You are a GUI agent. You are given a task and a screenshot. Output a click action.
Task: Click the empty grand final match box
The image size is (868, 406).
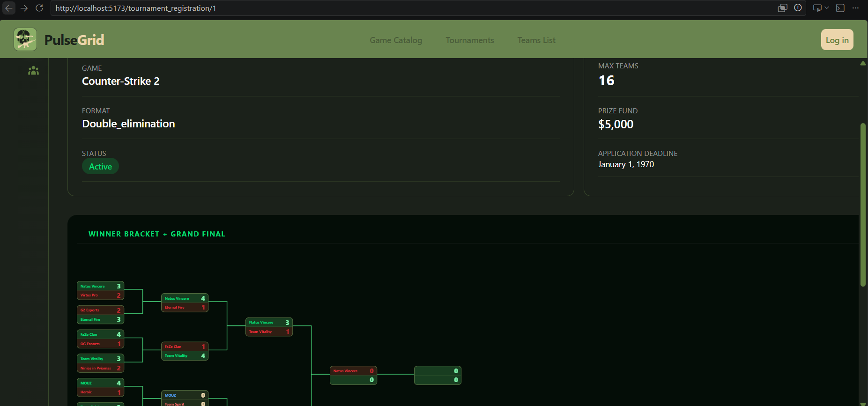tap(438, 376)
